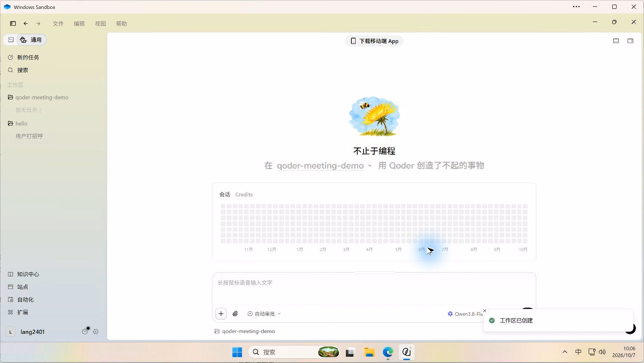
Task: Open File Explorer from the taskbar
Action: 370,352
